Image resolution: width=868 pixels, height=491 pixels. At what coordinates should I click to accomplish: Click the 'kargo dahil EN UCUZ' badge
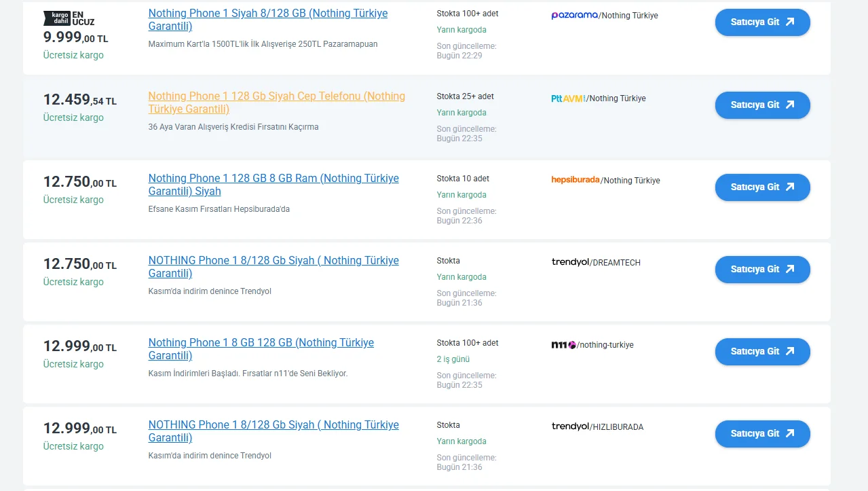pos(69,18)
